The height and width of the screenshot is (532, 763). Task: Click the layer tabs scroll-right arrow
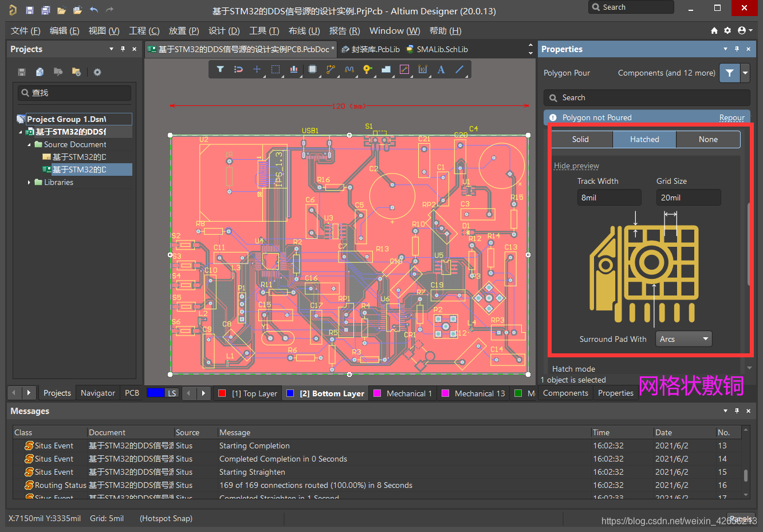(x=203, y=393)
